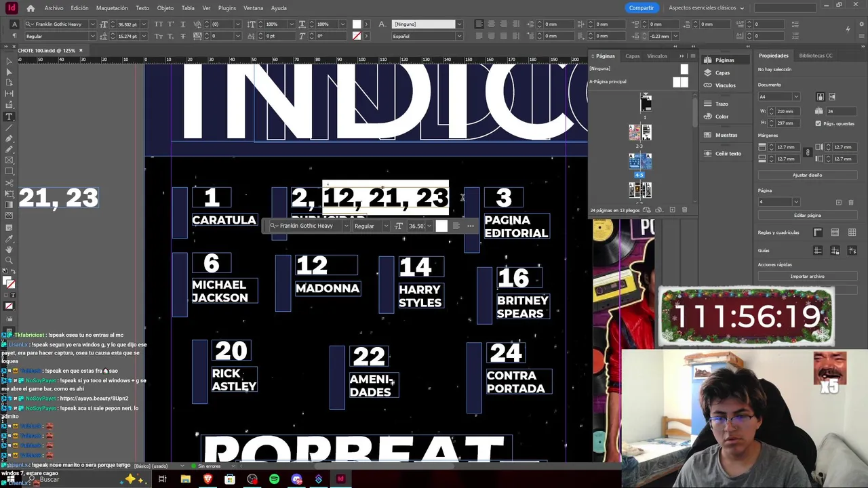Switch to Bibliotecas CC tab
The image size is (868, 488).
point(816,56)
